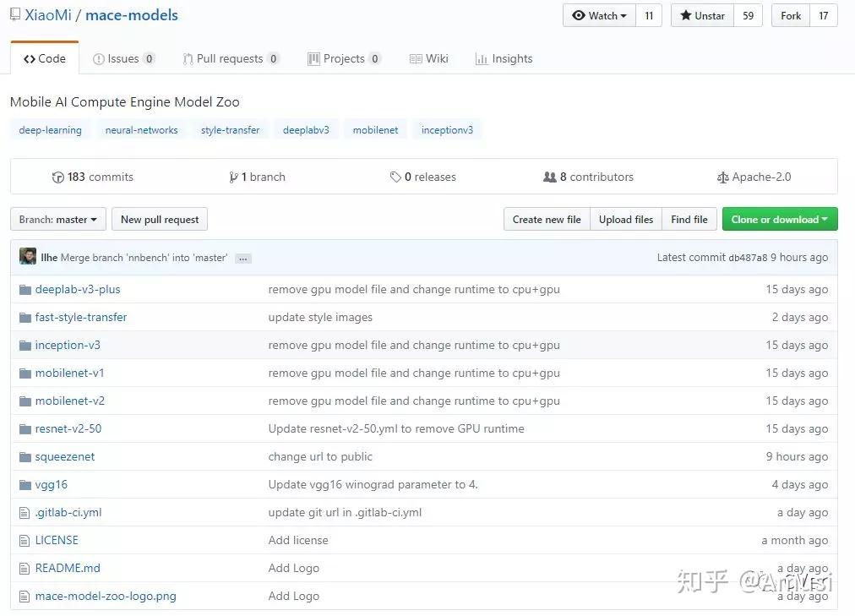This screenshot has width=855, height=616.
Task: Click the Apache-2.0 license scale icon
Action: click(x=724, y=177)
